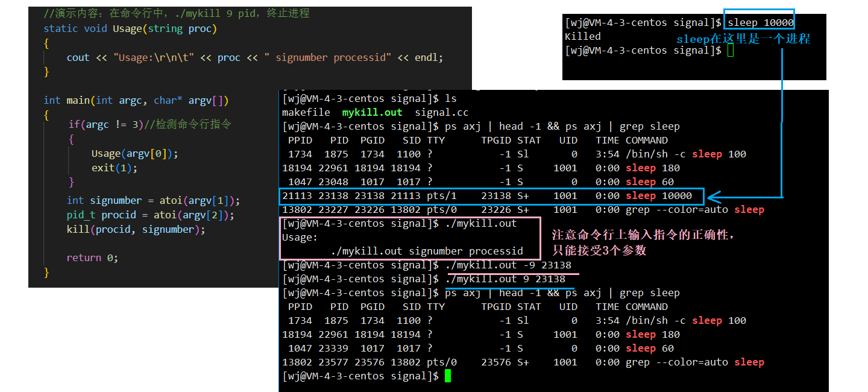Click the "exit(1);" statement
Screen dimensions: 868x392
click(x=115, y=168)
